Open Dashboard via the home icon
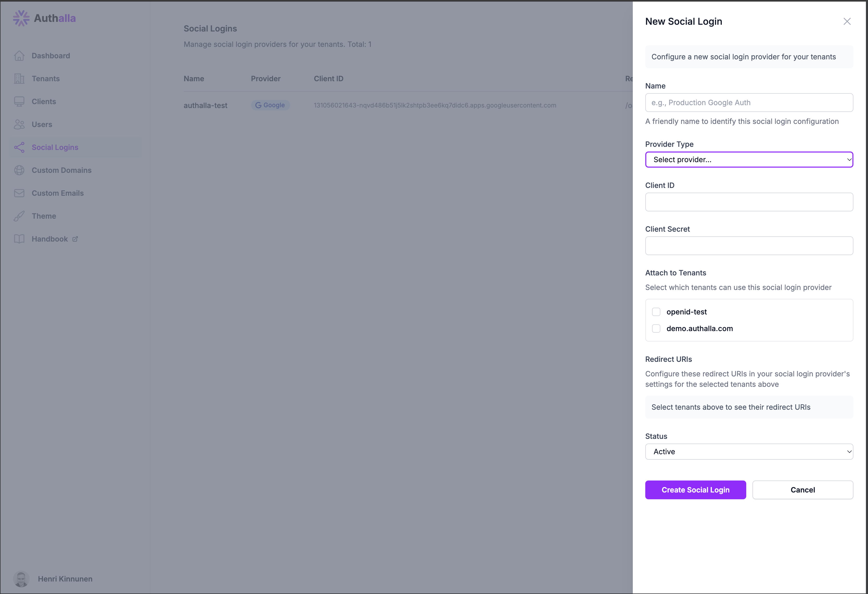 point(19,56)
